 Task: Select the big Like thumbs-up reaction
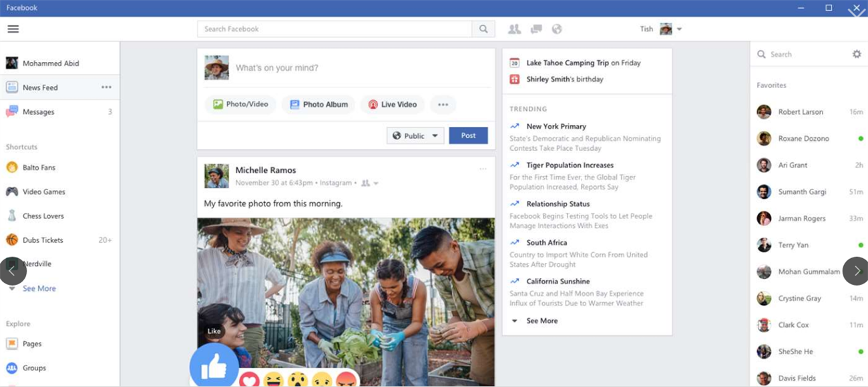point(214,367)
